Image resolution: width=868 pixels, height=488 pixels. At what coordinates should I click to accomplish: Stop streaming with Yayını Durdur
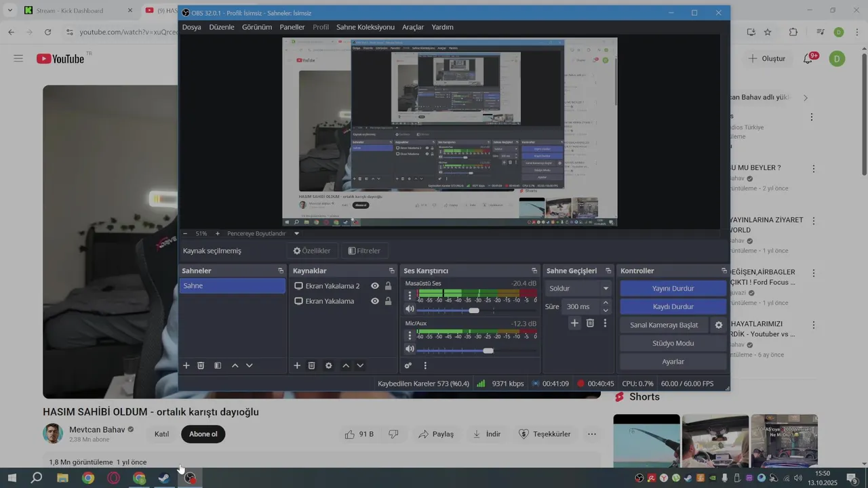click(673, 288)
